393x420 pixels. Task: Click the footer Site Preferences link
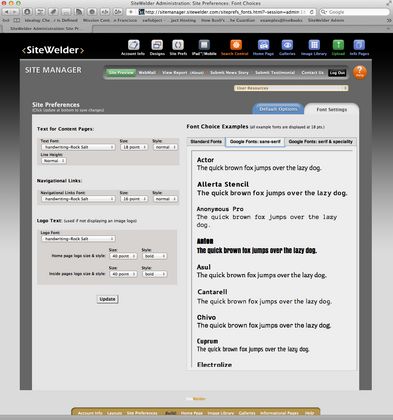point(142,413)
